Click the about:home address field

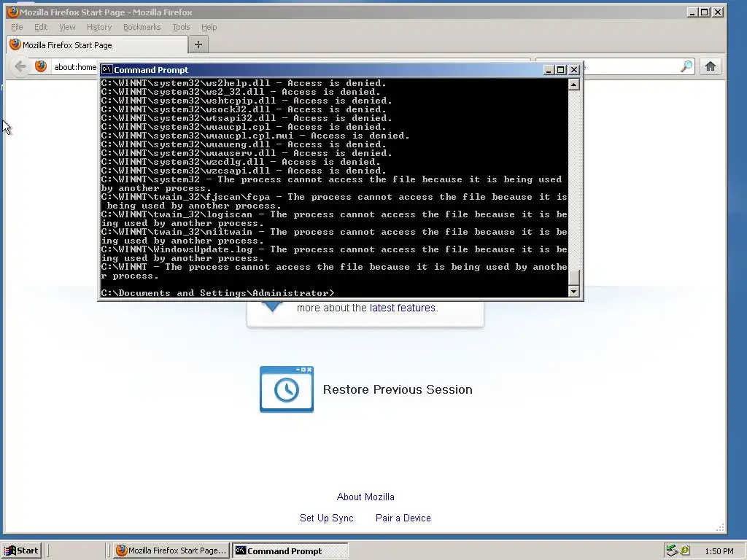coord(75,66)
